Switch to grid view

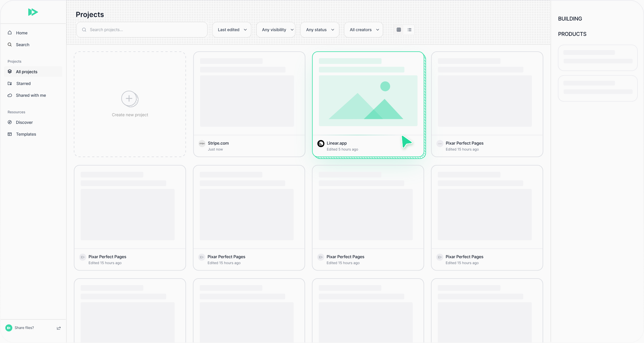point(399,30)
